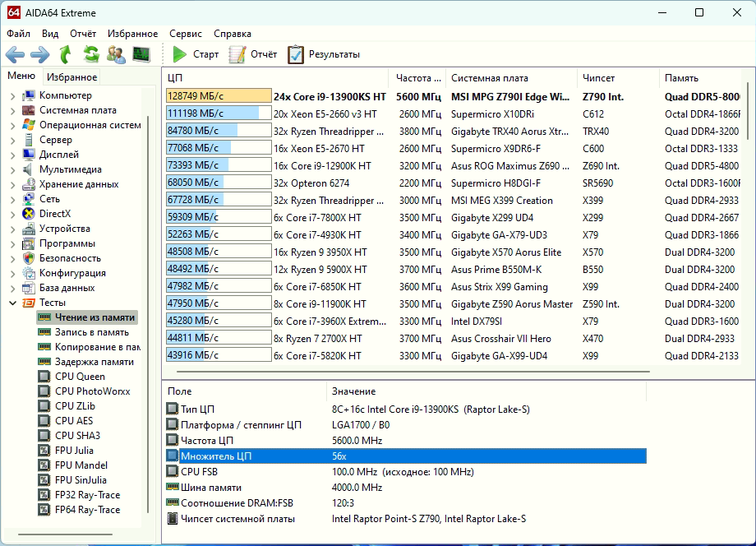This screenshot has height=546, width=756.
Task: Click the Отчёт report button
Action: (x=253, y=54)
